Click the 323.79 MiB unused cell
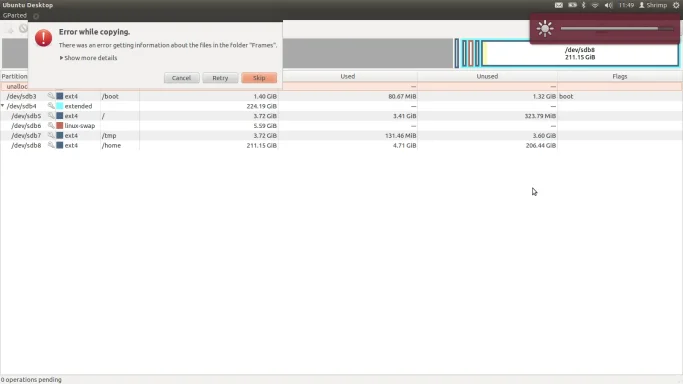Image resolution: width=683 pixels, height=384 pixels. click(x=540, y=116)
